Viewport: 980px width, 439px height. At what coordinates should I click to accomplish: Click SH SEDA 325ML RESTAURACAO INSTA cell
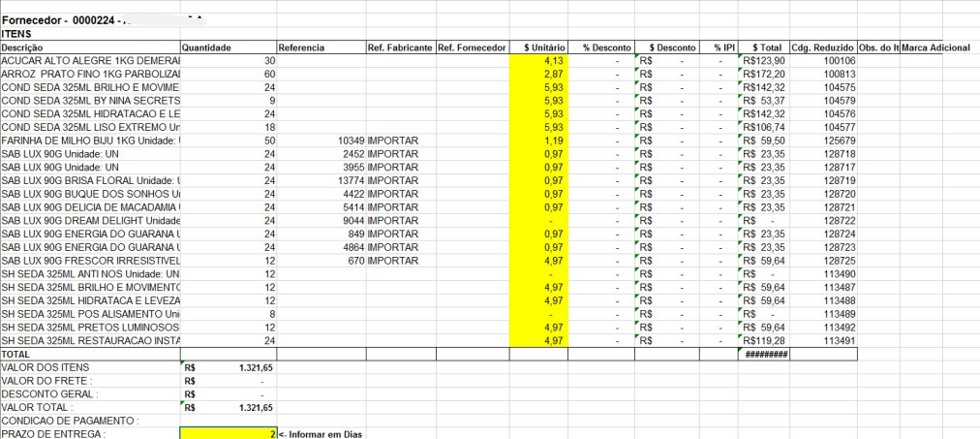click(x=90, y=341)
